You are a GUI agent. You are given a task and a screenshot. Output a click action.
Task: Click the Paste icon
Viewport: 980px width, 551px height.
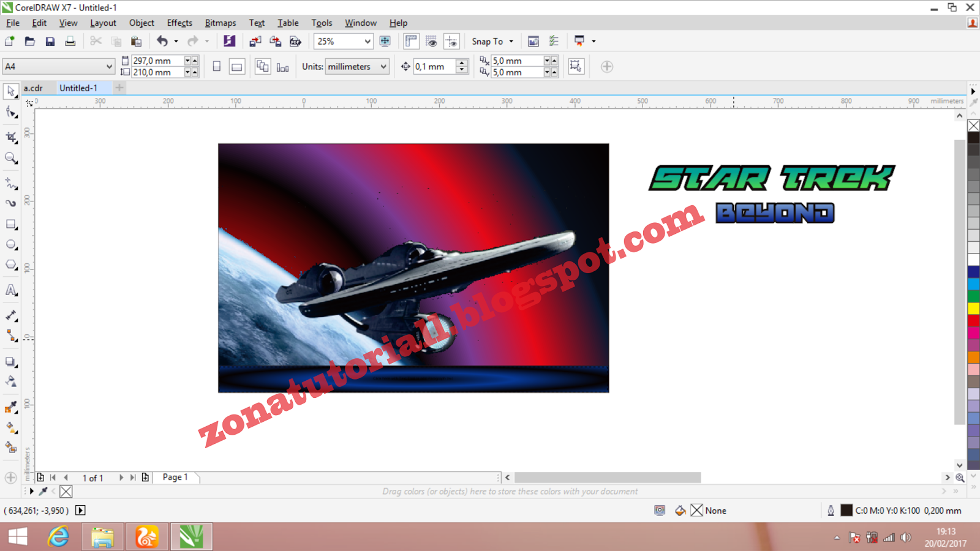(136, 41)
